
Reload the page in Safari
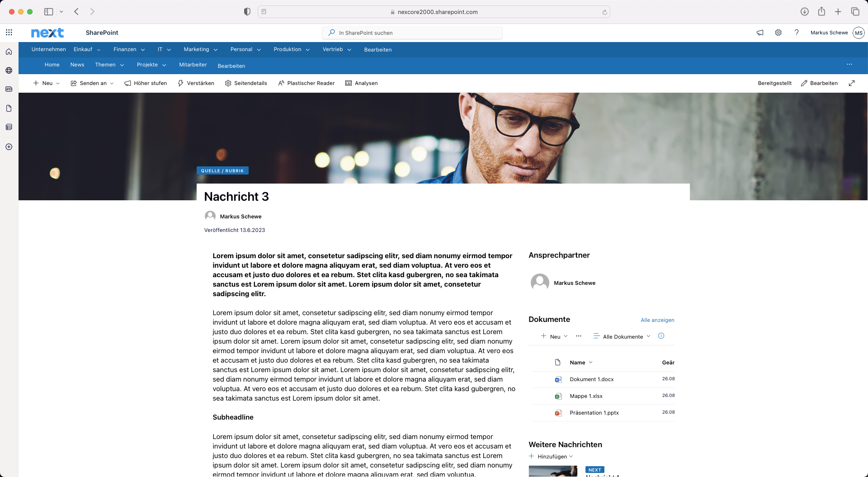pos(604,12)
